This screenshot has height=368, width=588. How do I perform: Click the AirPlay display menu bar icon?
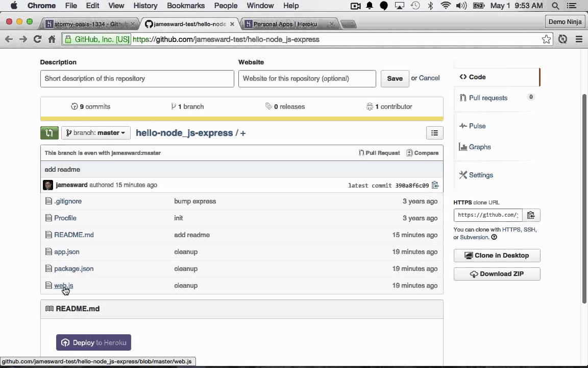pyautogui.click(x=399, y=6)
